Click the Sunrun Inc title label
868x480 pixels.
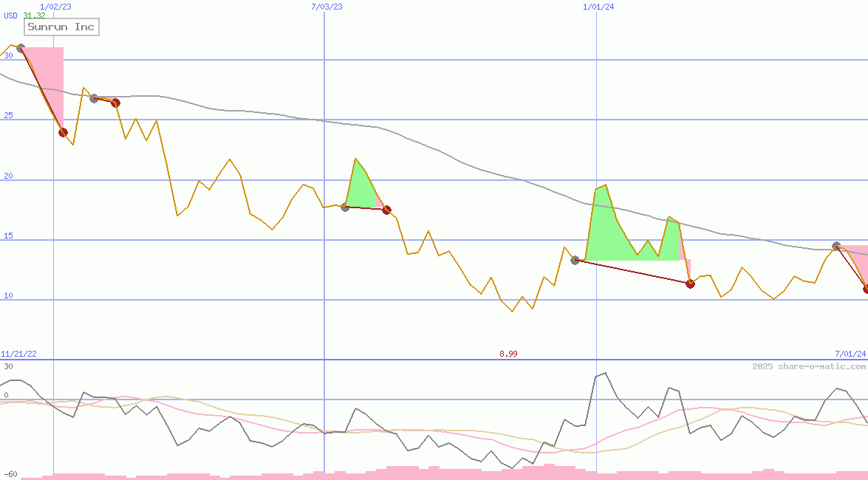pyautogui.click(x=61, y=27)
